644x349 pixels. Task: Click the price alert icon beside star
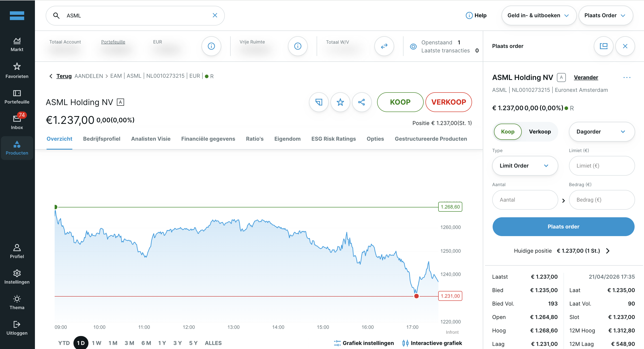pyautogui.click(x=319, y=102)
